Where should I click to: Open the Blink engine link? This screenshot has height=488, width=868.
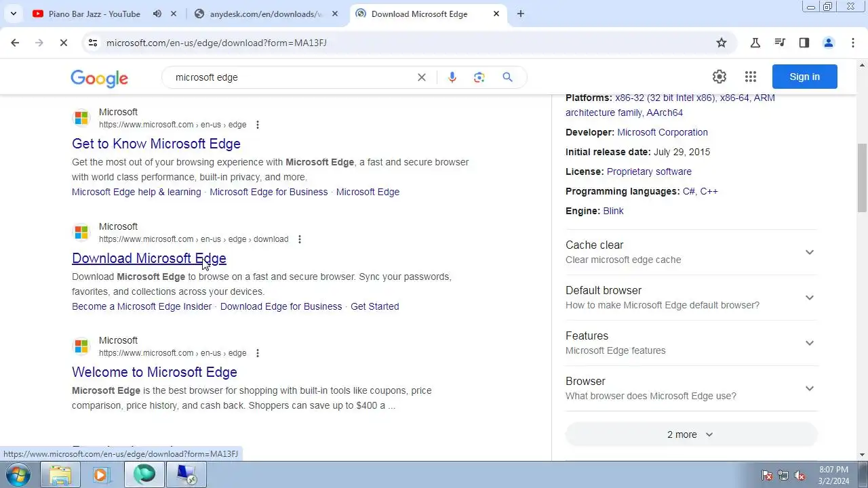(x=613, y=211)
